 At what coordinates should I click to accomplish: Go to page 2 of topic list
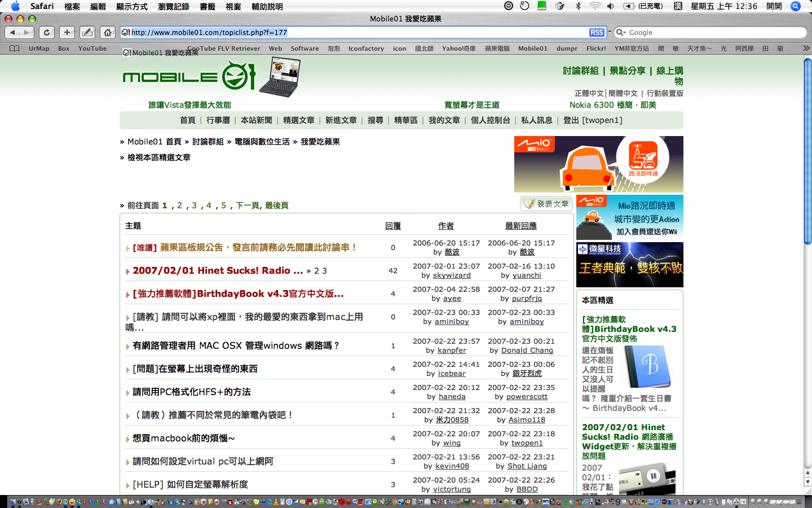click(179, 205)
